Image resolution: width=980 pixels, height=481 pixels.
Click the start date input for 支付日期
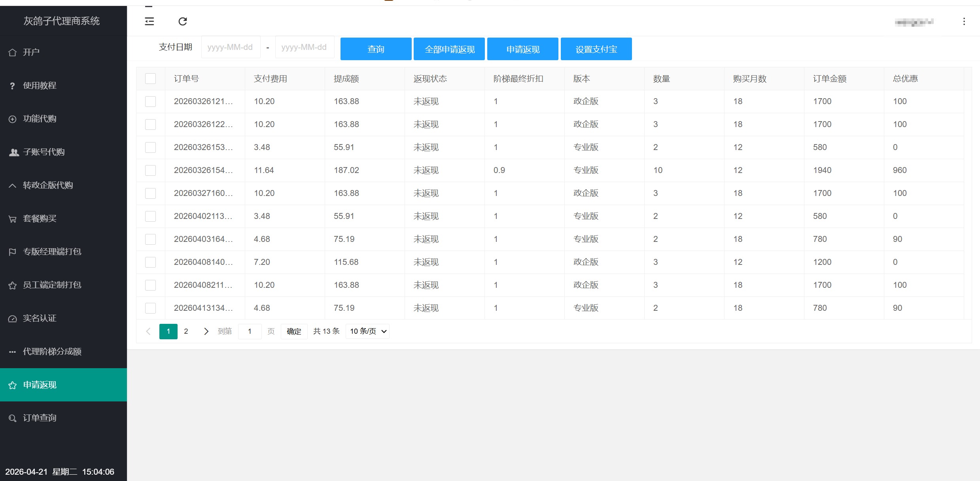point(231,48)
